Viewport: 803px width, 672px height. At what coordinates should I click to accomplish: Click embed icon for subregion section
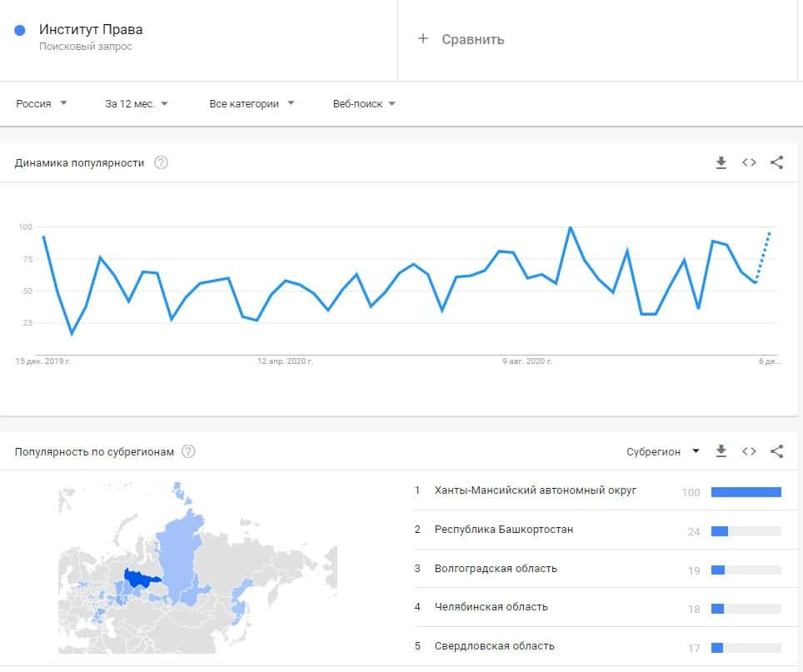coord(749,451)
